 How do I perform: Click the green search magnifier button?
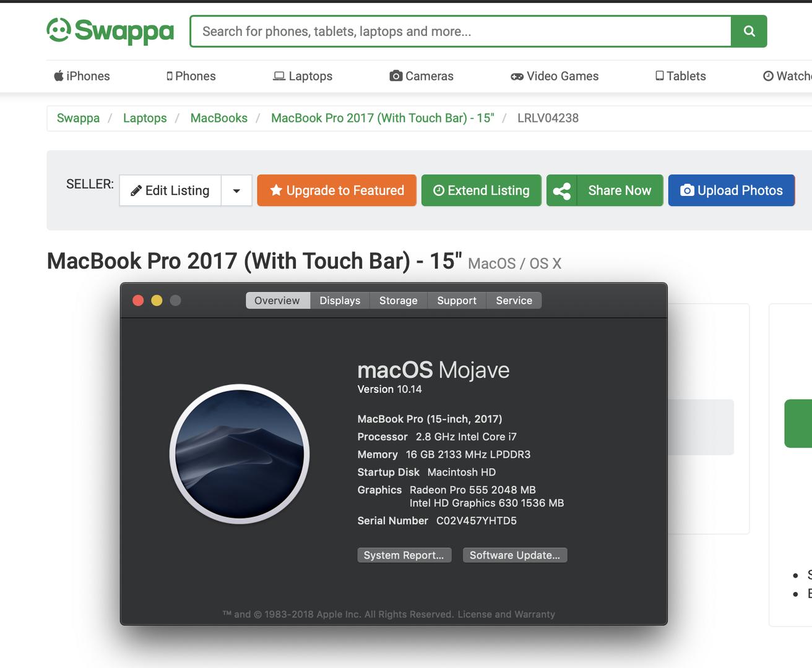pos(749,31)
